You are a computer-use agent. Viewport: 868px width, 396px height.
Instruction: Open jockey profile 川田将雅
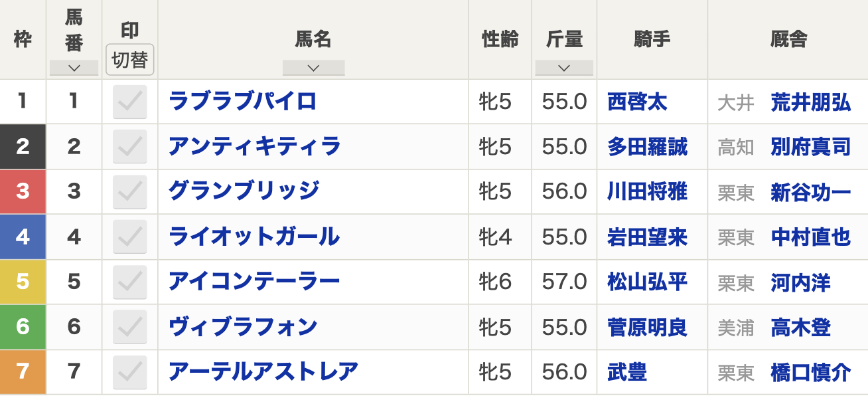click(647, 191)
